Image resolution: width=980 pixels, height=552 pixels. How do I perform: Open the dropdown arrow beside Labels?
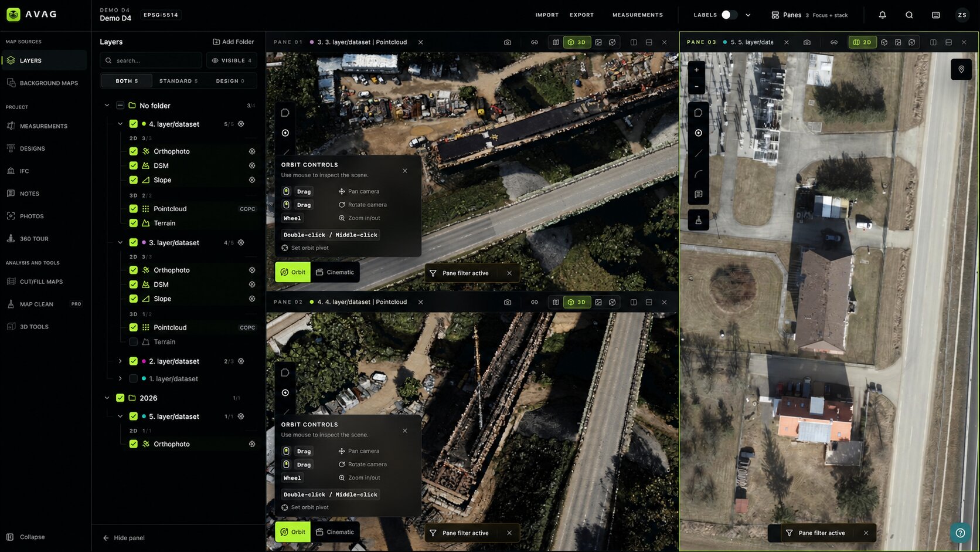click(748, 15)
